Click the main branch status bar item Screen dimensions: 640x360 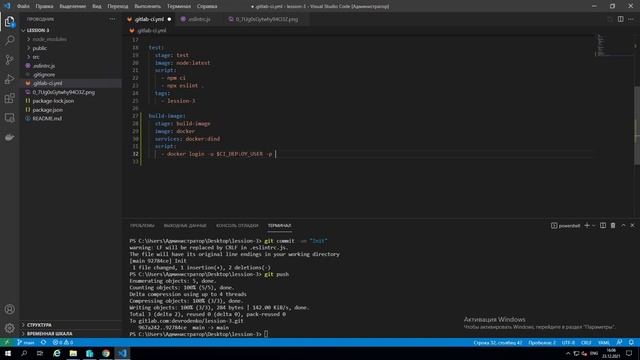pyautogui.click(x=26, y=342)
